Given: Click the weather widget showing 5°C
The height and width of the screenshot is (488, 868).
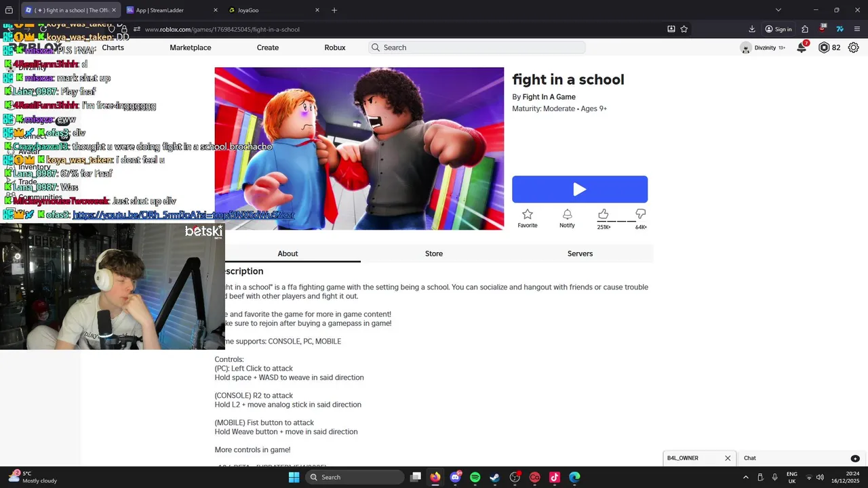Looking at the screenshot, I should [32, 477].
